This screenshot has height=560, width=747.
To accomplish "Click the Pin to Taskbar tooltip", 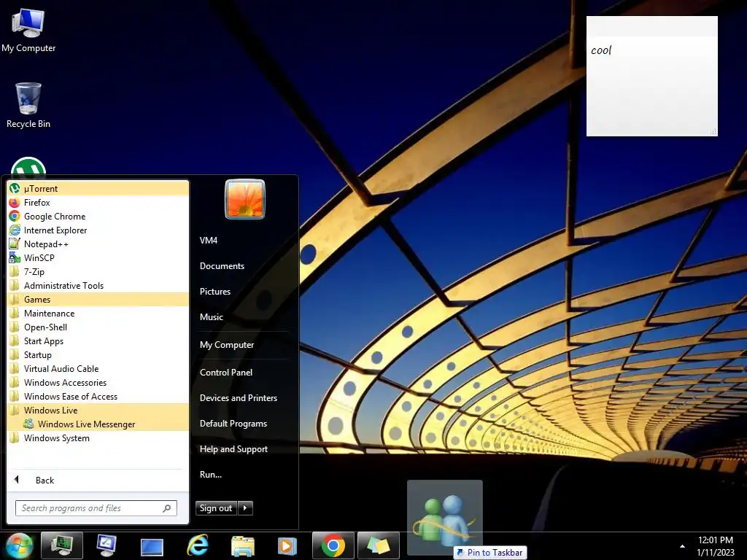I will coord(490,553).
